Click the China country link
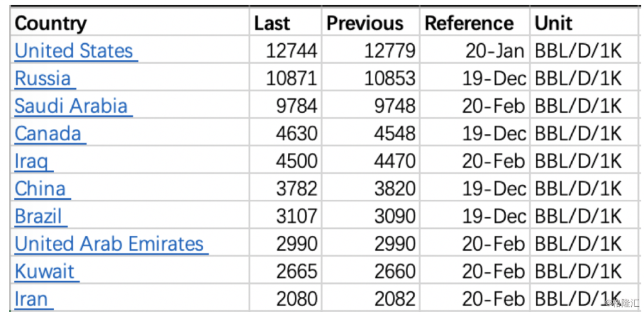 pos(40,189)
